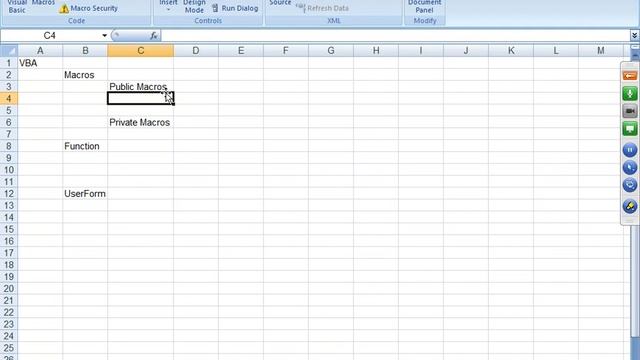Select column G header
The width and height of the screenshot is (640, 360).
click(331, 51)
